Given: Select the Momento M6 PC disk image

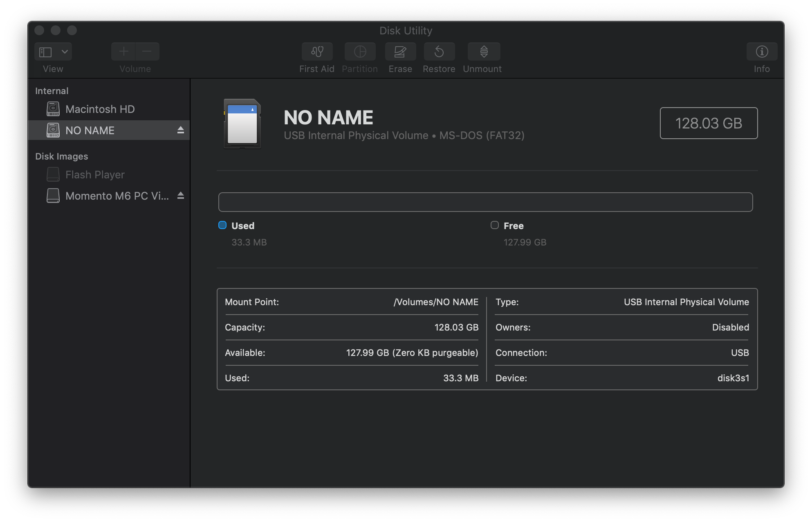Looking at the screenshot, I should [117, 196].
